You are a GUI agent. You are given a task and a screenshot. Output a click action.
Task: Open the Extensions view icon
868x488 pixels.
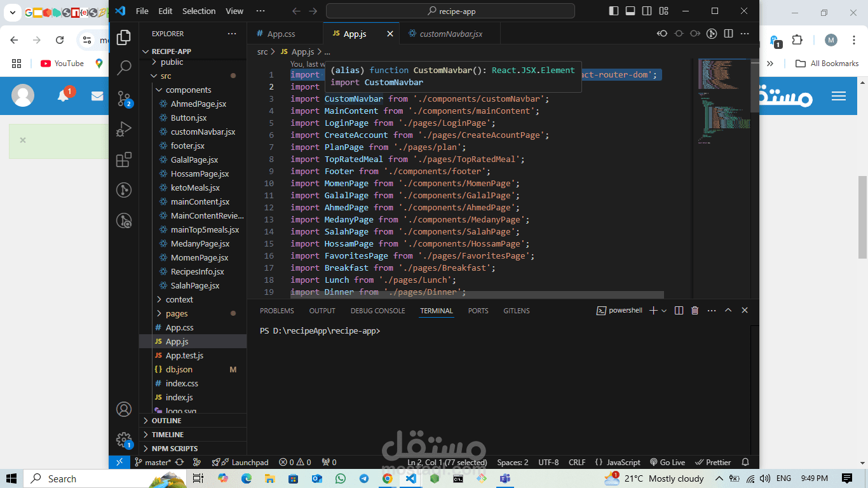tap(124, 159)
